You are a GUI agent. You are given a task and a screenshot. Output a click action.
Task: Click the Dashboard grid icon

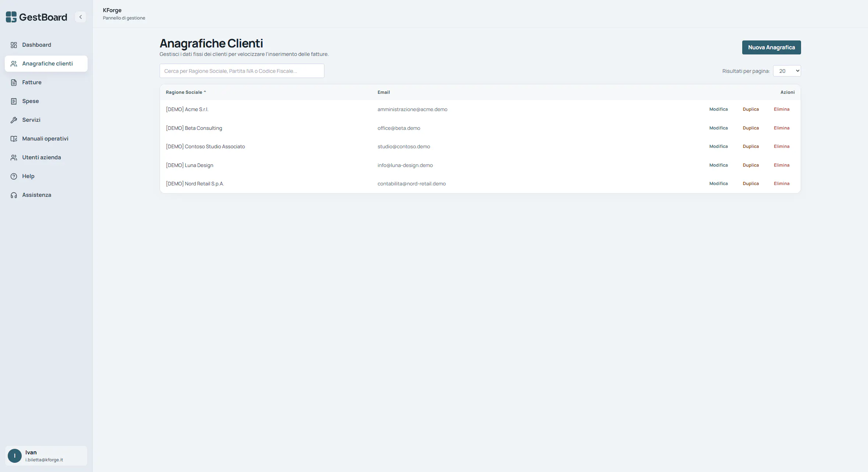tap(14, 45)
